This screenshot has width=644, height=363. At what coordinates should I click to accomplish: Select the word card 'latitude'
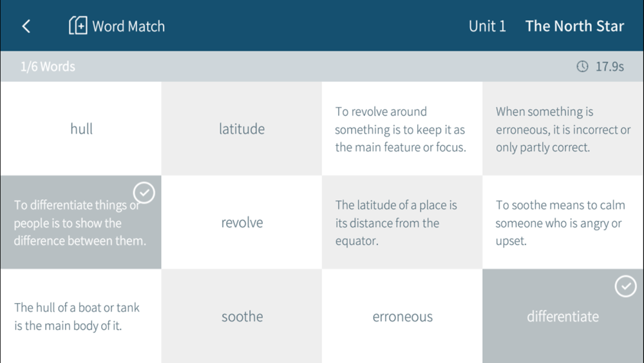click(x=241, y=129)
